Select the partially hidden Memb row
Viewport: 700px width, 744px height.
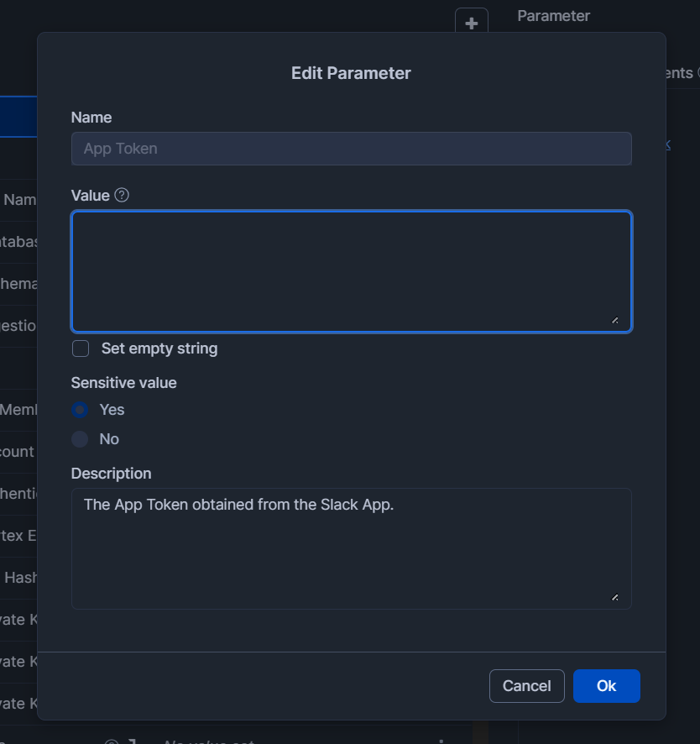coord(18,410)
